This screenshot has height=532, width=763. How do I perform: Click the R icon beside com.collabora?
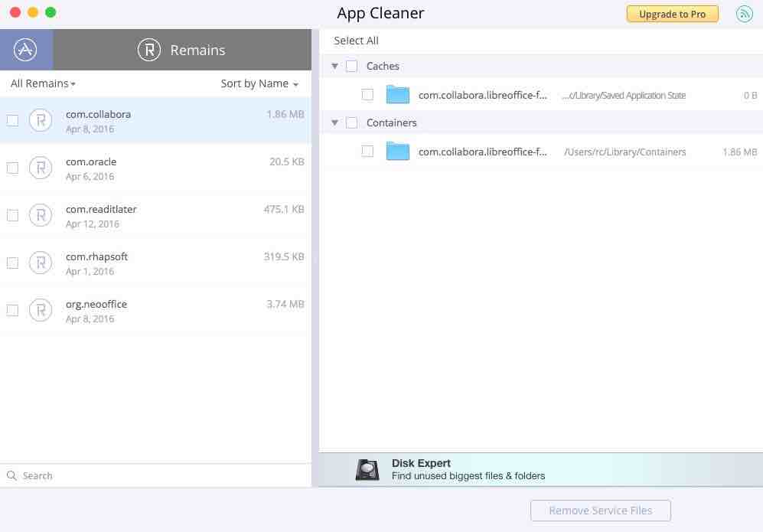(41, 120)
